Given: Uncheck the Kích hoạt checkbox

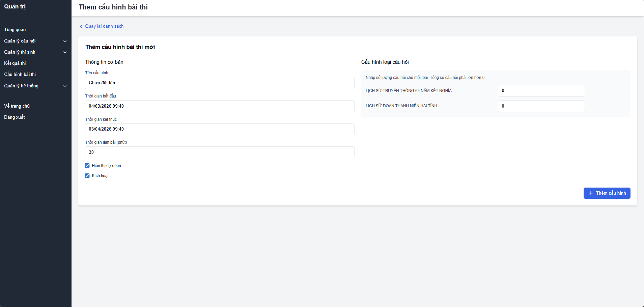Looking at the screenshot, I should (x=87, y=176).
